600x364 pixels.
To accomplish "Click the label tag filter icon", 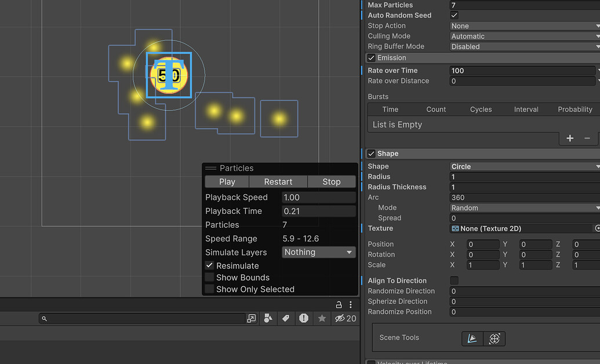I will (286, 318).
